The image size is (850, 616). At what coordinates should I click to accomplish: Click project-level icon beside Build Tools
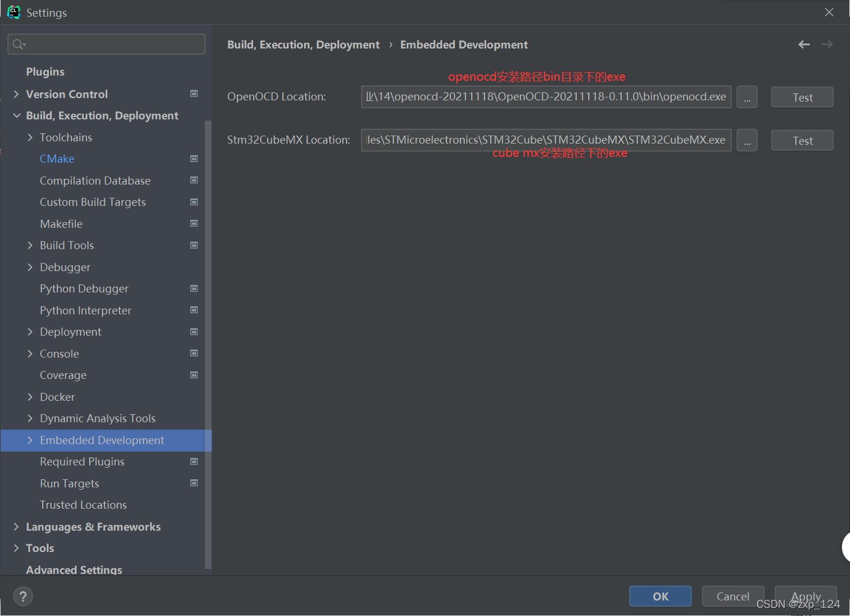pyautogui.click(x=194, y=245)
